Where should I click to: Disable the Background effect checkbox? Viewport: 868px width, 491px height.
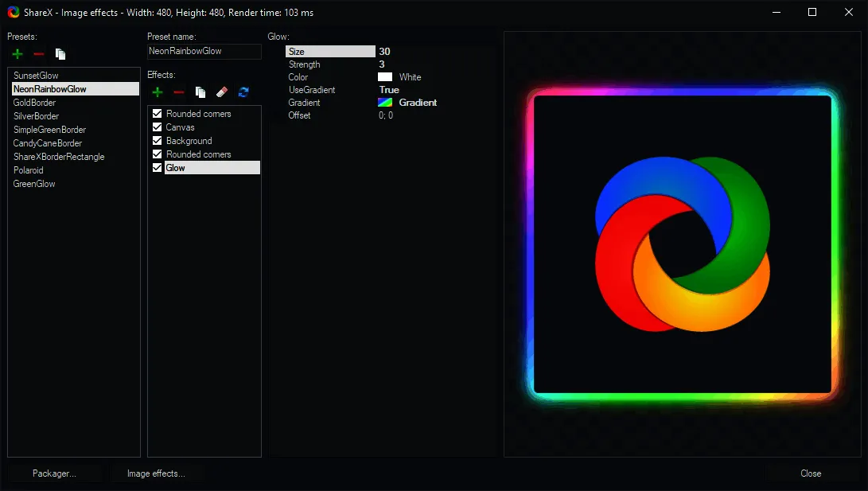tap(158, 141)
